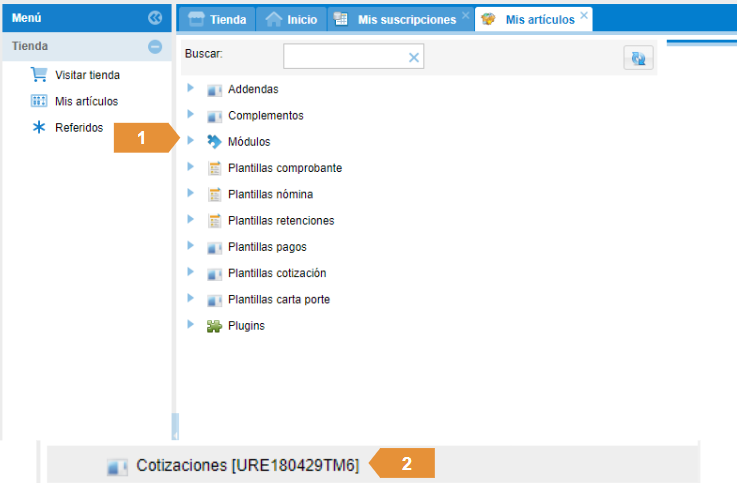737x483 pixels.
Task: Collapse the Menú sidebar with double-arrow icon
Action: 155,18
